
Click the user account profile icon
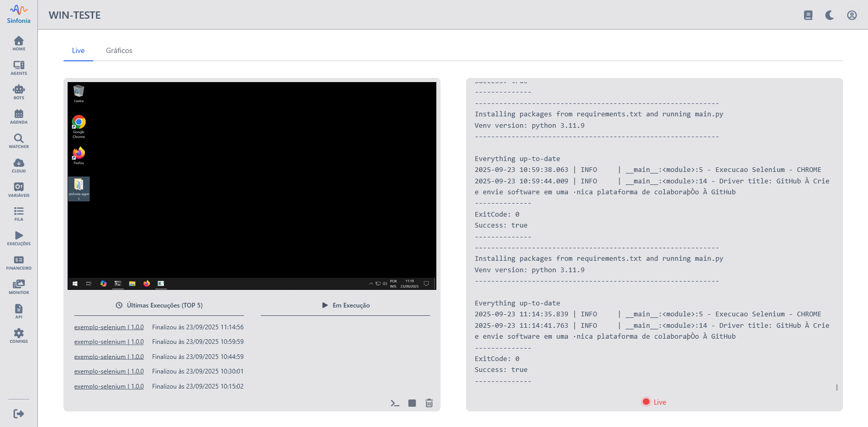[x=851, y=15]
